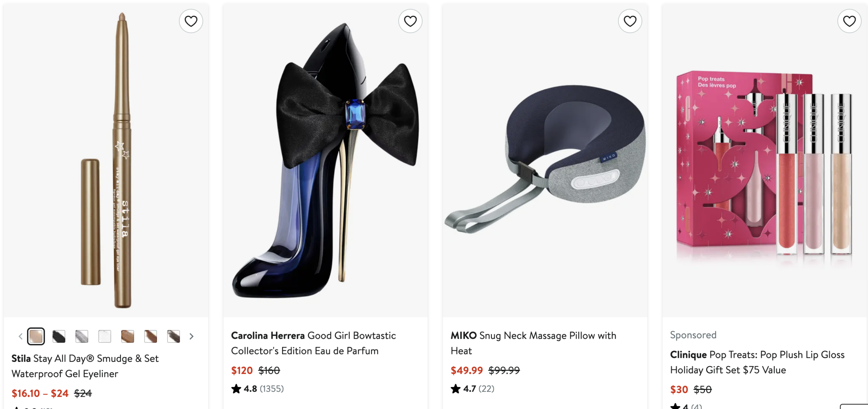This screenshot has width=868, height=409.
Task: Pick the silver eyeliner color swatch
Action: click(82, 336)
